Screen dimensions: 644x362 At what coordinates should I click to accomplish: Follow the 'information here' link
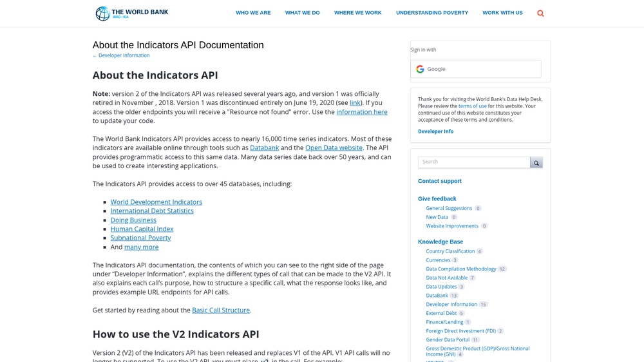pos(362,112)
